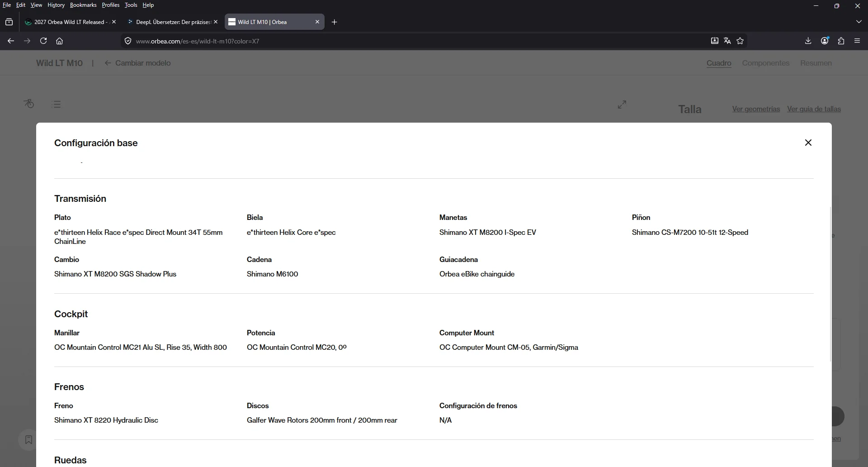The height and width of the screenshot is (467, 868).
Task: Close the DeepL Übersetzer tab
Action: point(216,22)
